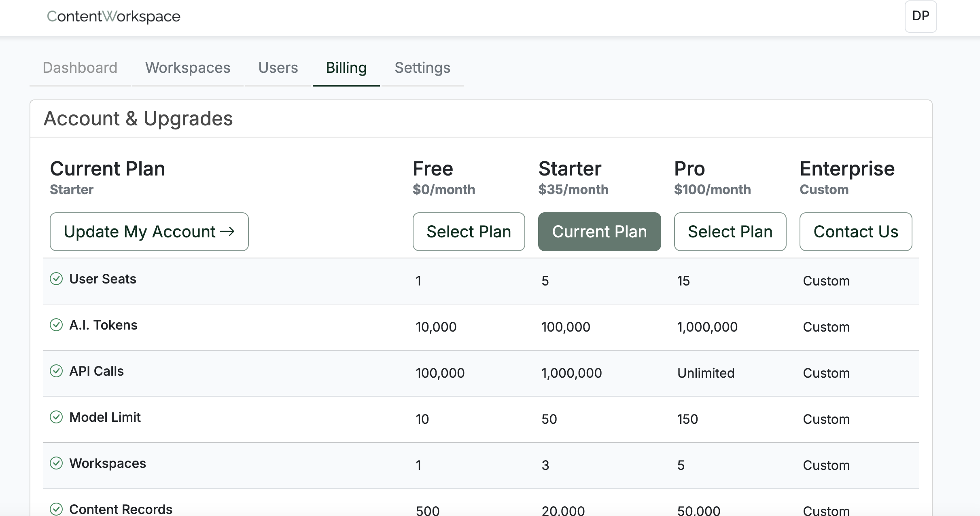Click the $0/month Free price
Image resolution: width=980 pixels, height=516 pixels.
point(444,189)
